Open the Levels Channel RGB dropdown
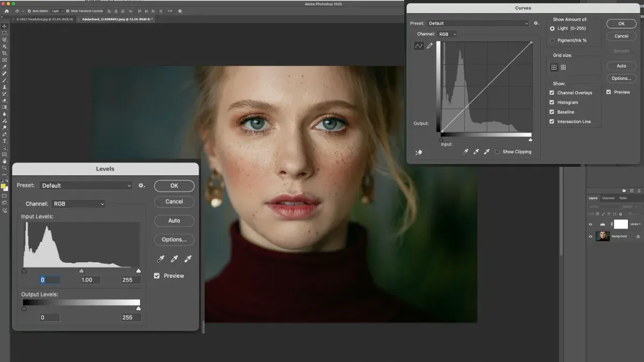The width and height of the screenshot is (644, 362). coord(78,204)
